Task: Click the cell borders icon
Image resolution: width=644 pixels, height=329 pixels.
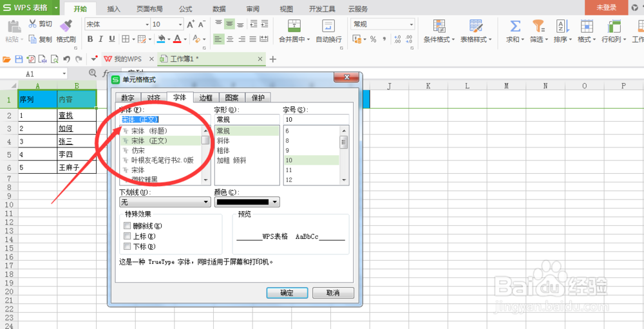Action: (125, 39)
